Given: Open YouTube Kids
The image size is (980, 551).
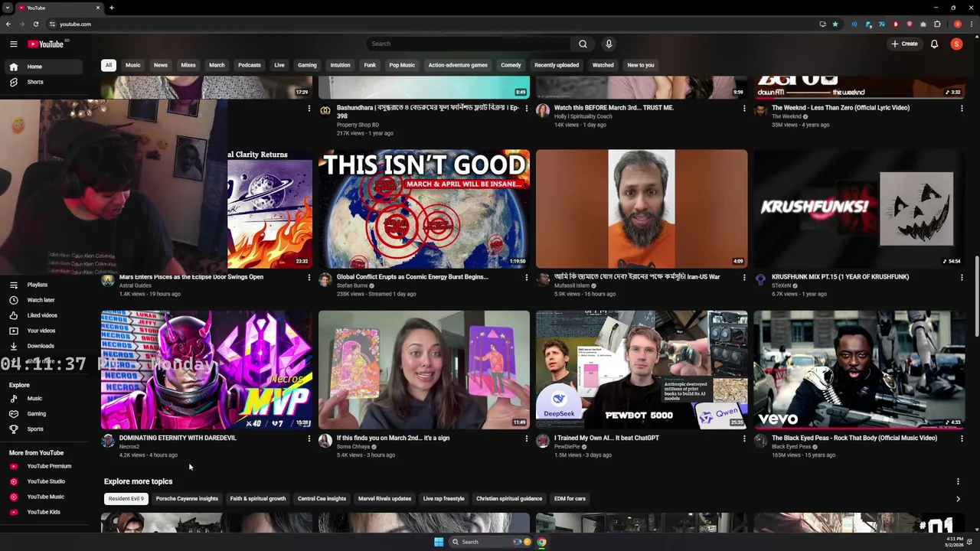Looking at the screenshot, I should [x=43, y=512].
